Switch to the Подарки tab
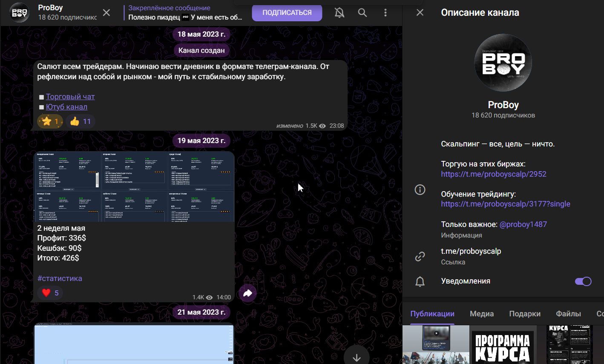The width and height of the screenshot is (604, 364). [x=525, y=314]
